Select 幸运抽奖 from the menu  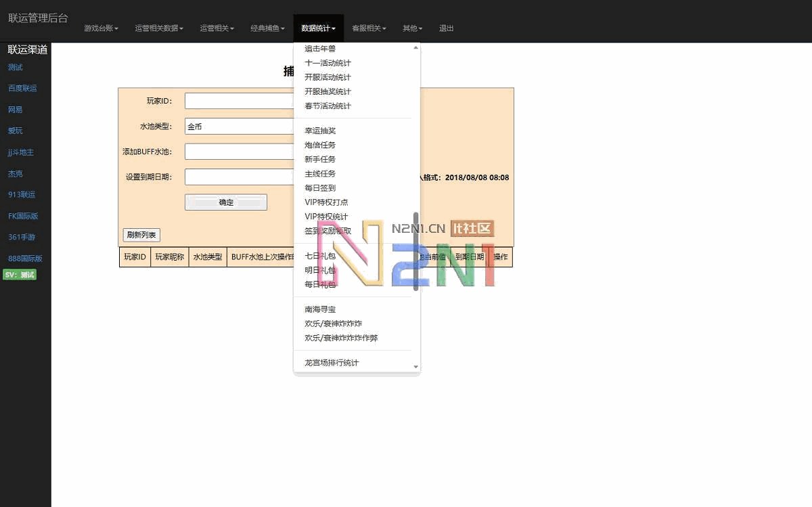pyautogui.click(x=319, y=130)
